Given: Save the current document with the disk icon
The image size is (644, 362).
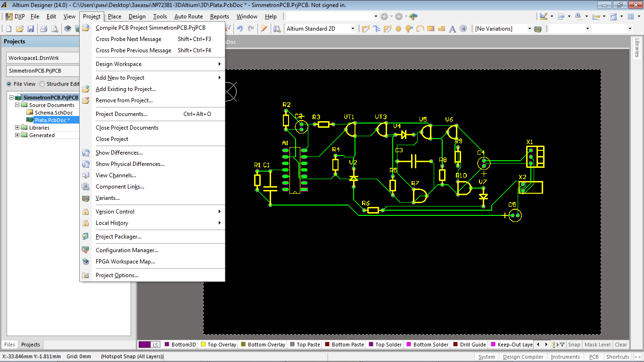Looking at the screenshot, I should 30,29.
